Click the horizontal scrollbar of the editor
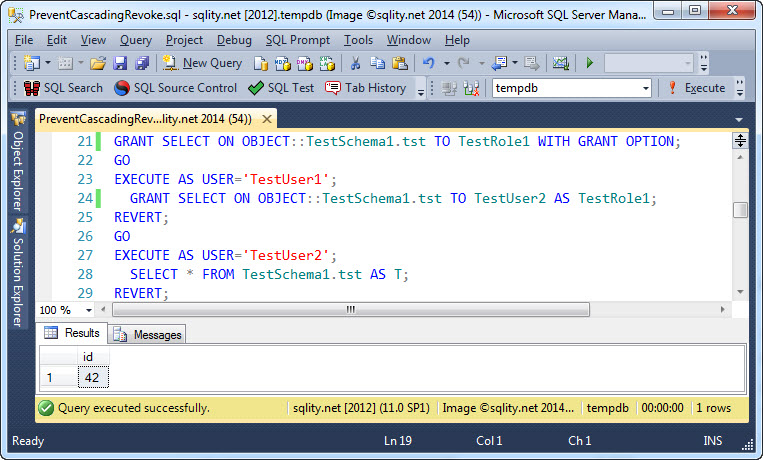Screen dimensions: 763x460 click(350, 310)
